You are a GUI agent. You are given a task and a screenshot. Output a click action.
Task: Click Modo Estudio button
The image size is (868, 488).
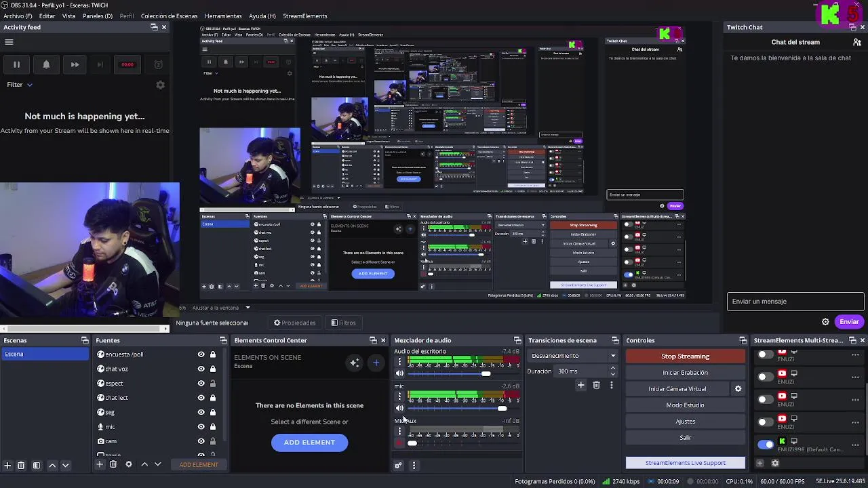tap(685, 405)
